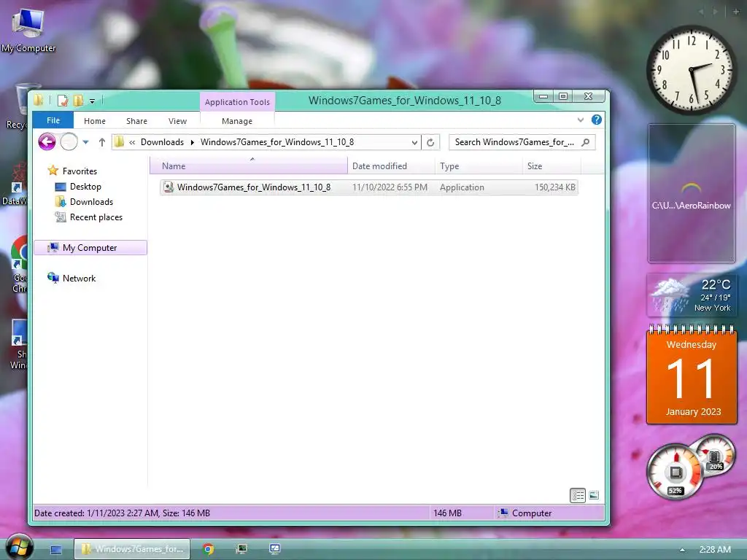The height and width of the screenshot is (560, 747).
Task: Click the 150,234 KB size cell
Action: [554, 187]
